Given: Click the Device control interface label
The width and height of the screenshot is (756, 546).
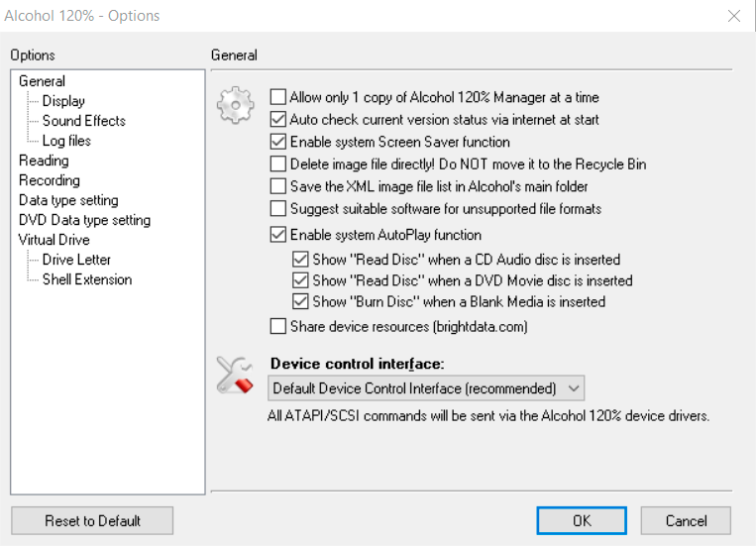Looking at the screenshot, I should coord(358,364).
